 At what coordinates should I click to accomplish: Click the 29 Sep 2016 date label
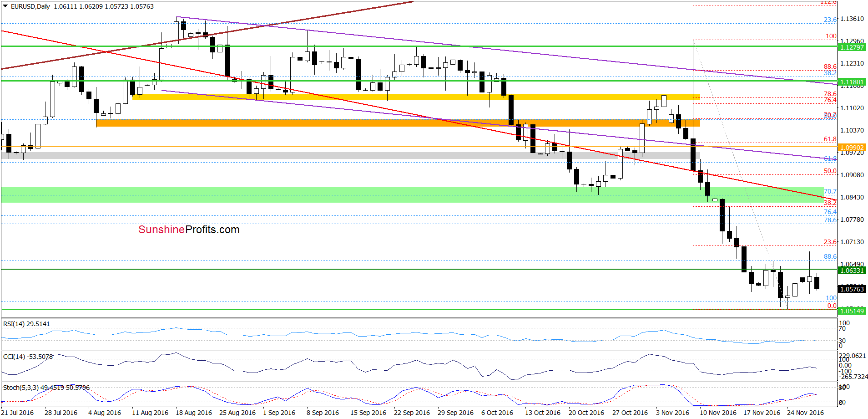coord(455,413)
